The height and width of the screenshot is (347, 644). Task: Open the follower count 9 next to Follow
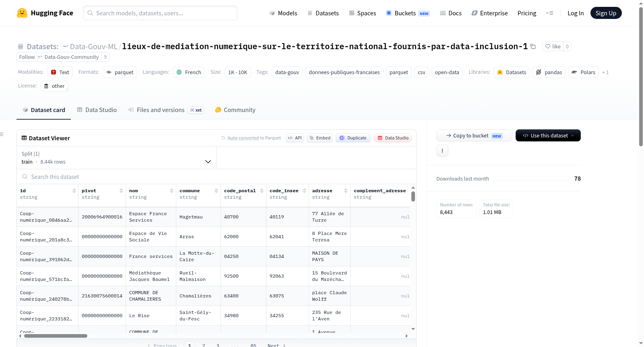point(105,57)
